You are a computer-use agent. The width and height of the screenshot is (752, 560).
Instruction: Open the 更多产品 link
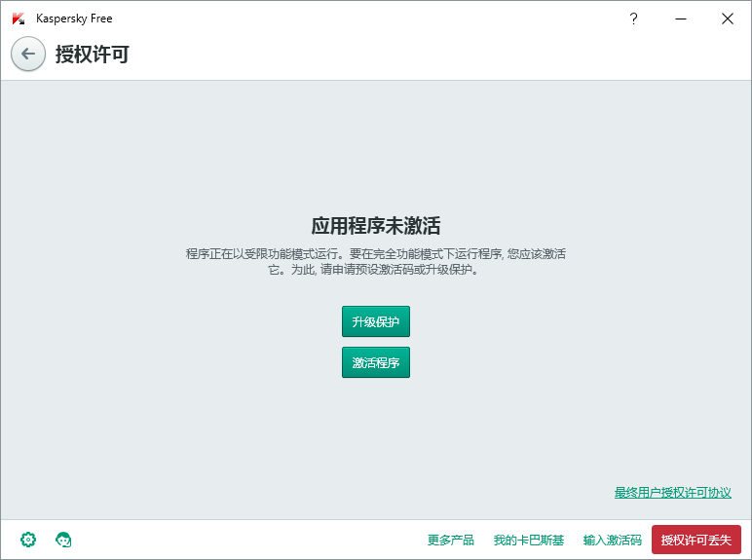[450, 540]
